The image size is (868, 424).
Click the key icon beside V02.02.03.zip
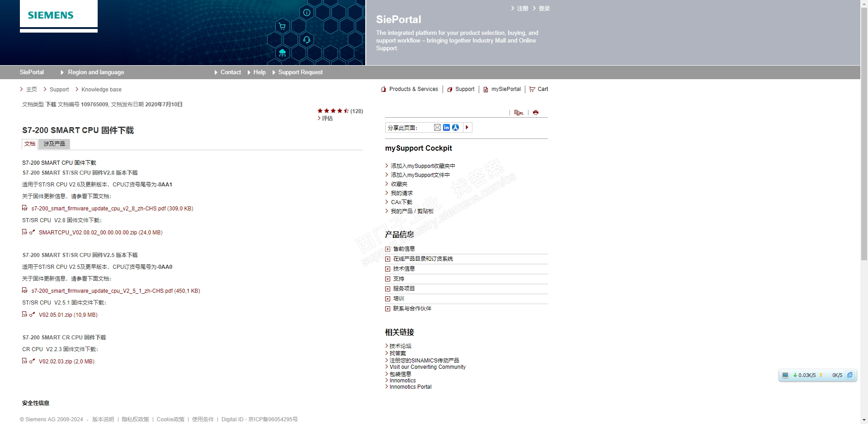coord(32,361)
